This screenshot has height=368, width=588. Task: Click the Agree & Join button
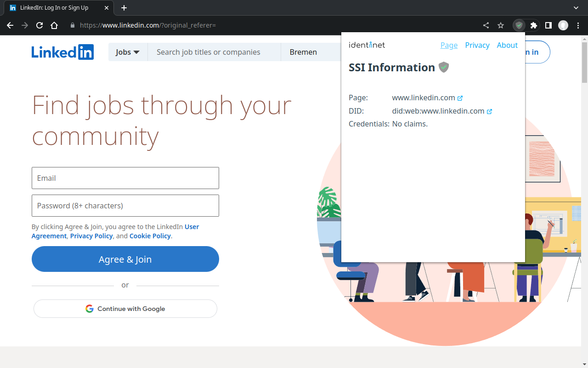tap(125, 259)
